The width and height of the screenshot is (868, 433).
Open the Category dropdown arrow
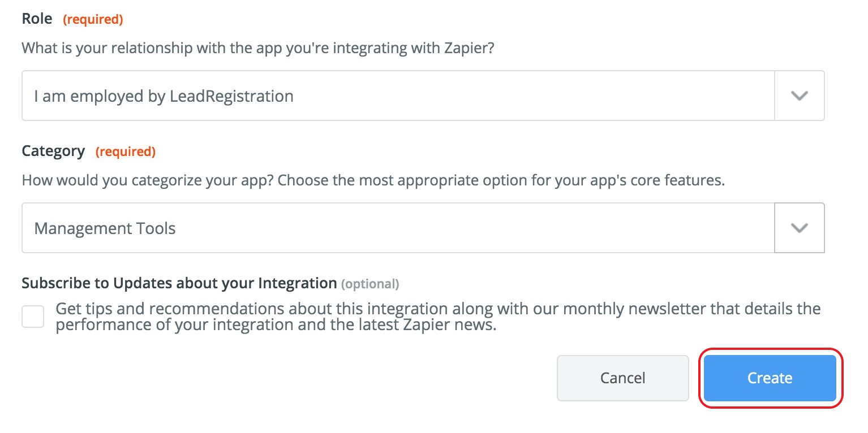[799, 228]
